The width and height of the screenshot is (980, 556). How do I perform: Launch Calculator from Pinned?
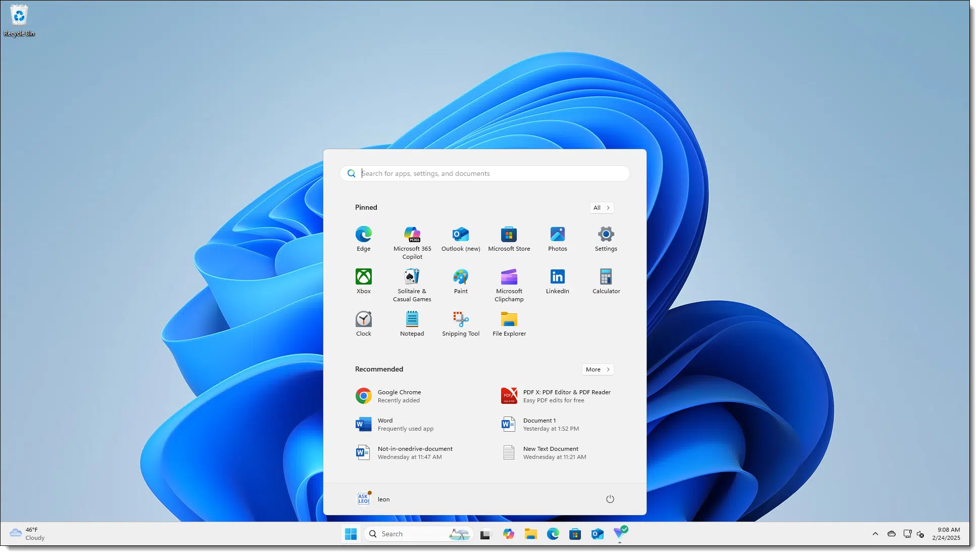tap(606, 281)
